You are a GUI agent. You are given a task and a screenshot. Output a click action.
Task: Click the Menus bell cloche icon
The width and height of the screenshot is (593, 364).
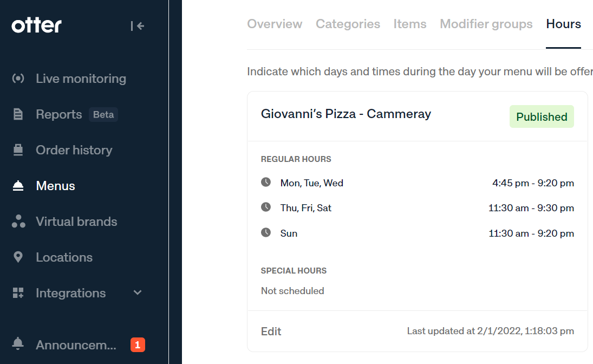pyautogui.click(x=18, y=186)
